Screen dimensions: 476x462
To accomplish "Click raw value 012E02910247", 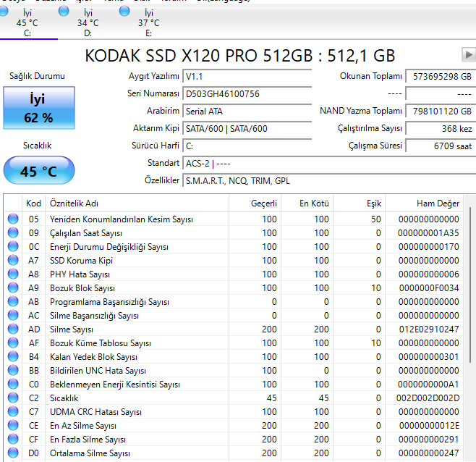I will [x=429, y=329].
